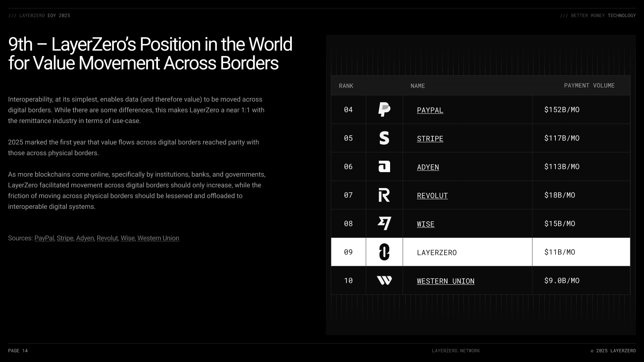Click the LAYERZERO.NETWORK footer text

click(455, 351)
